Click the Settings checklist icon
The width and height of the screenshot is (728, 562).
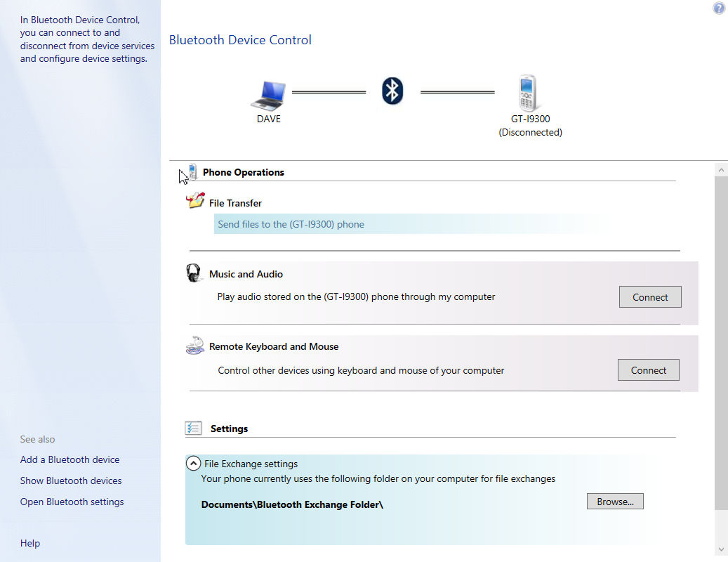tap(193, 428)
